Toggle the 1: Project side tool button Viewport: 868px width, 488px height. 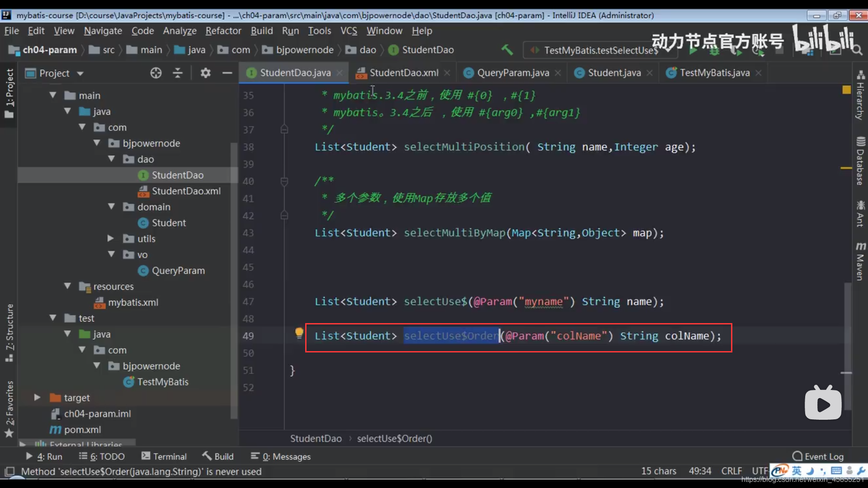pos(9,93)
